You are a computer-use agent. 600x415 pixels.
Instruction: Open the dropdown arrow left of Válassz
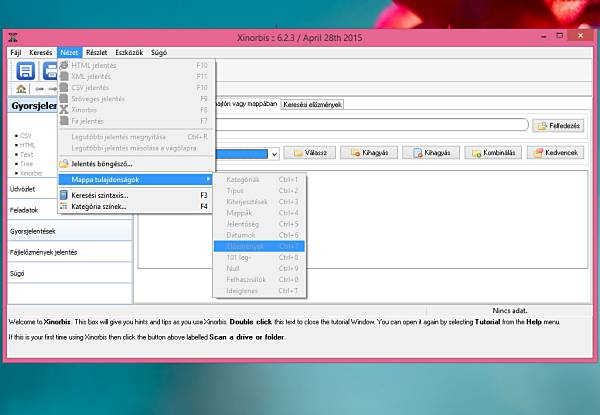click(x=274, y=154)
